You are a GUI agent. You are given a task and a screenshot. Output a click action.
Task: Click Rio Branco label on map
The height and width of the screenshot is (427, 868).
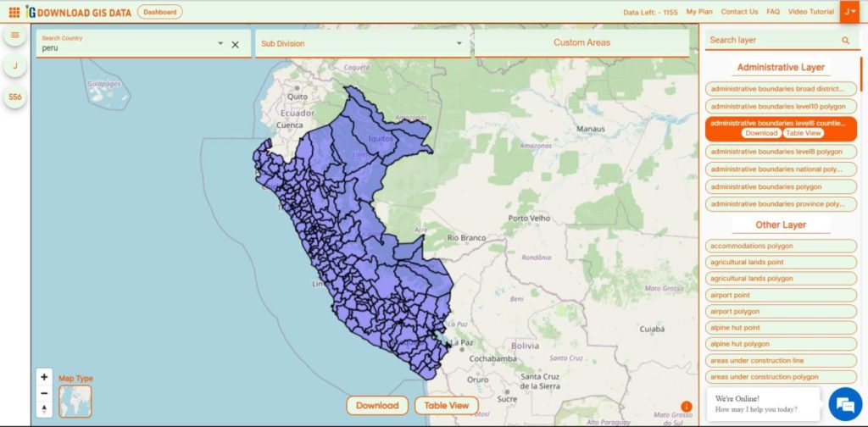click(x=466, y=238)
